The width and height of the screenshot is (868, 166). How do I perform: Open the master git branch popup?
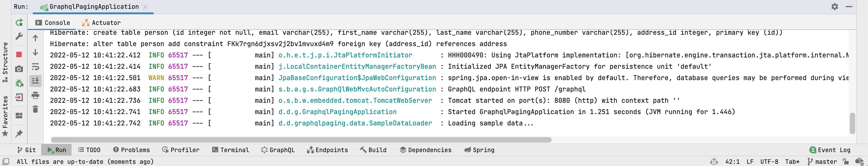[822, 162]
